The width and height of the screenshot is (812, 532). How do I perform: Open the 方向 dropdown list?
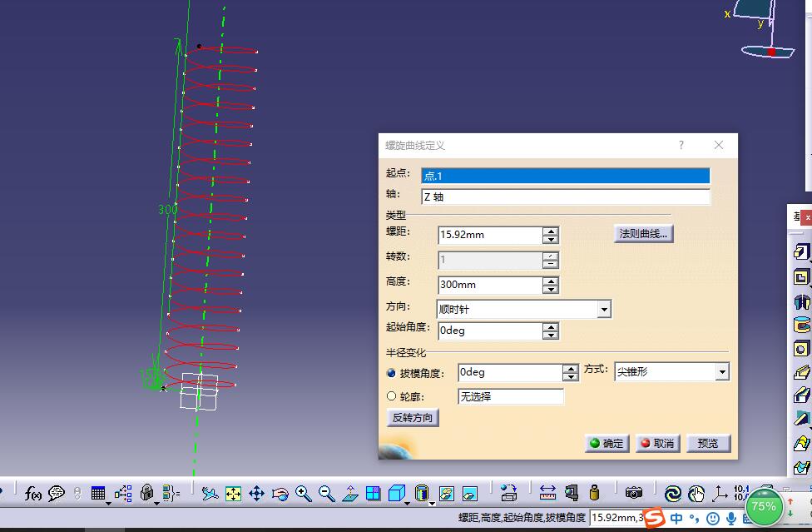[604, 310]
